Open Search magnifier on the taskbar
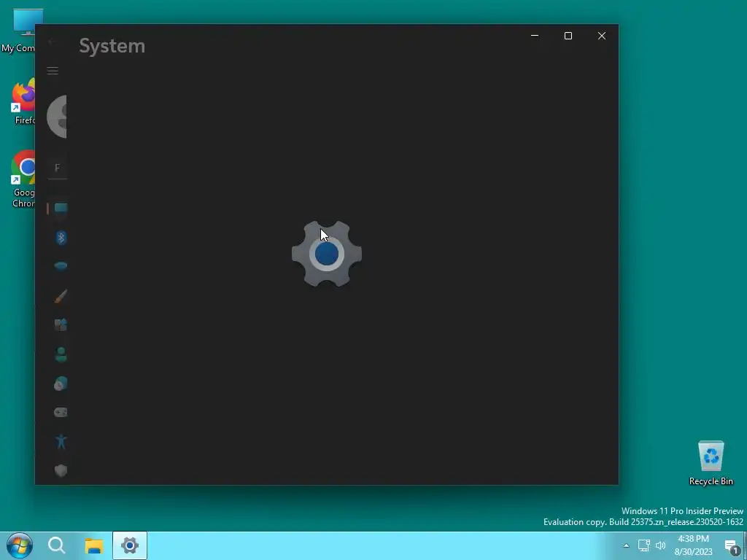The height and width of the screenshot is (560, 747). click(x=57, y=545)
